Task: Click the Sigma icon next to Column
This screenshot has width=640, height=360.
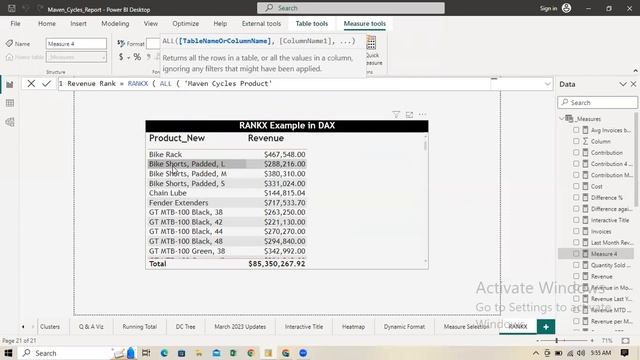Action: 585,141
